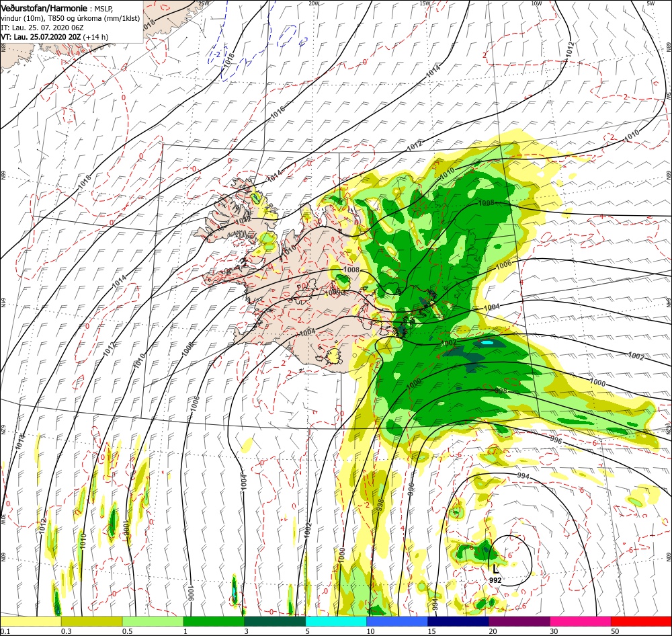
Task: Click the '992' pressure label below the L
Action: pos(495,580)
